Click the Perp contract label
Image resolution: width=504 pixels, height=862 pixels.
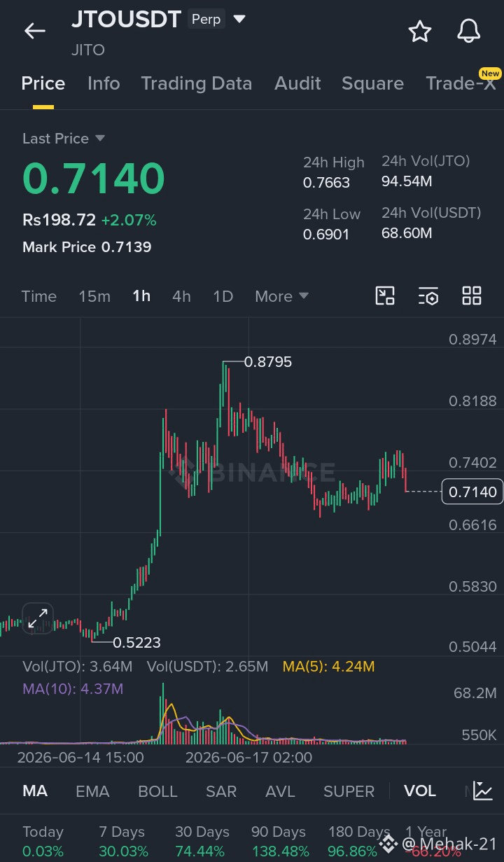click(206, 19)
